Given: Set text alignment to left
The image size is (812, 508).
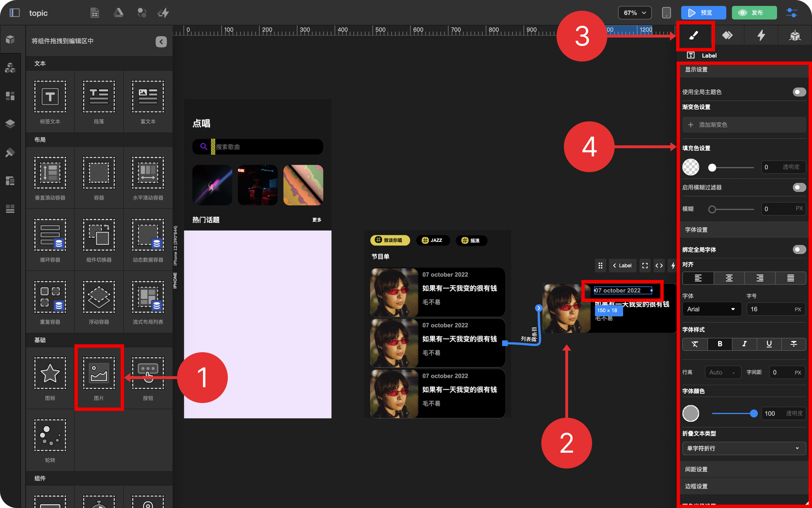Looking at the screenshot, I should tap(698, 278).
